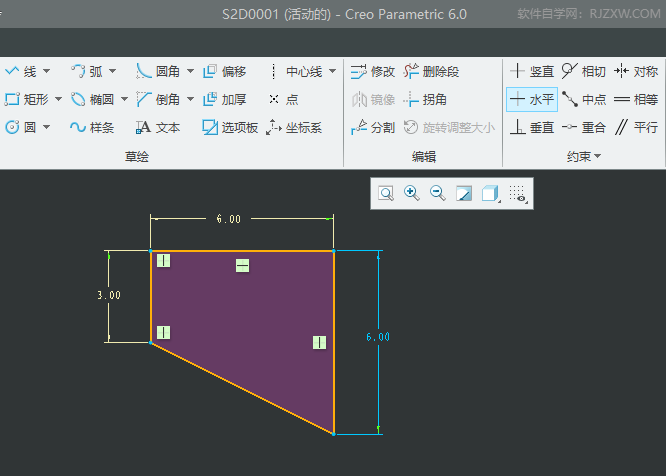Screen dimensions: 666x476
Task: Select the 3.00 dimension value
Action: 109,295
